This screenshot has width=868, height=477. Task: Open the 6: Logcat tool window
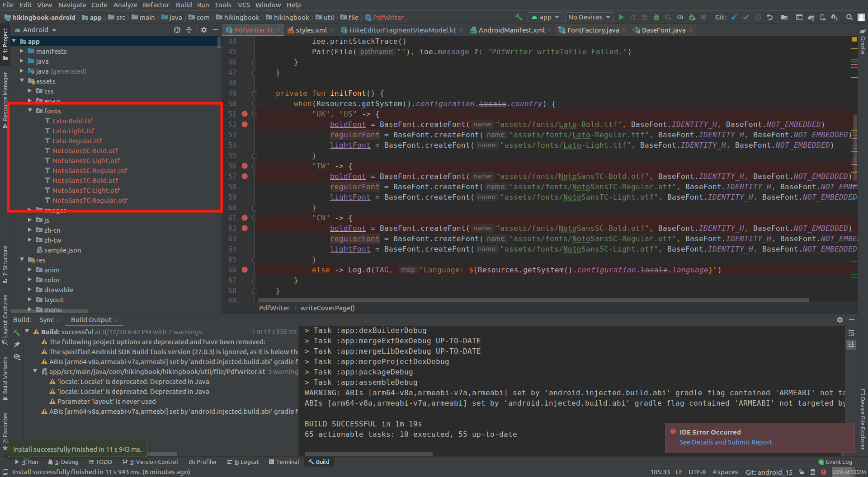(x=243, y=462)
